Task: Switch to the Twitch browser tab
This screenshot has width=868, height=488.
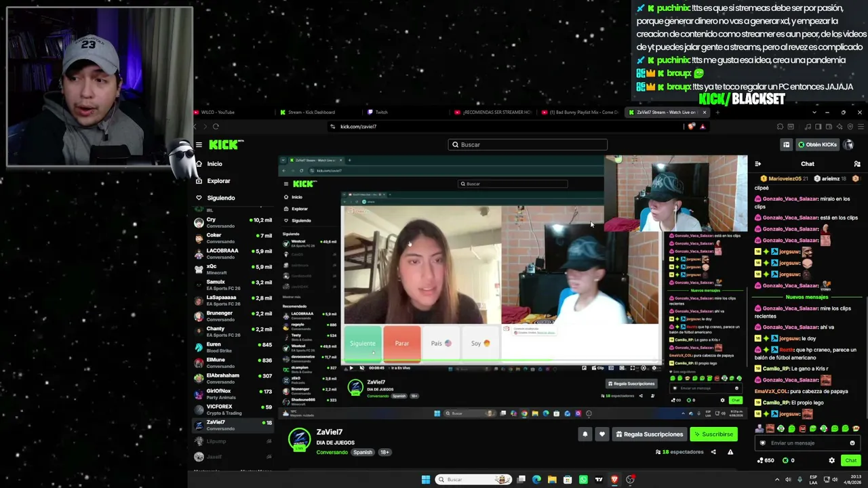Action: click(404, 113)
